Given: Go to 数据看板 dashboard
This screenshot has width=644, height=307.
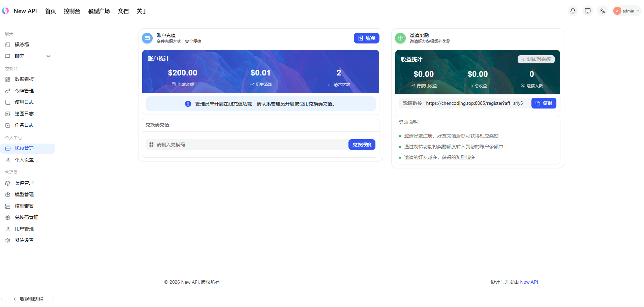Looking at the screenshot, I should 24,79.
